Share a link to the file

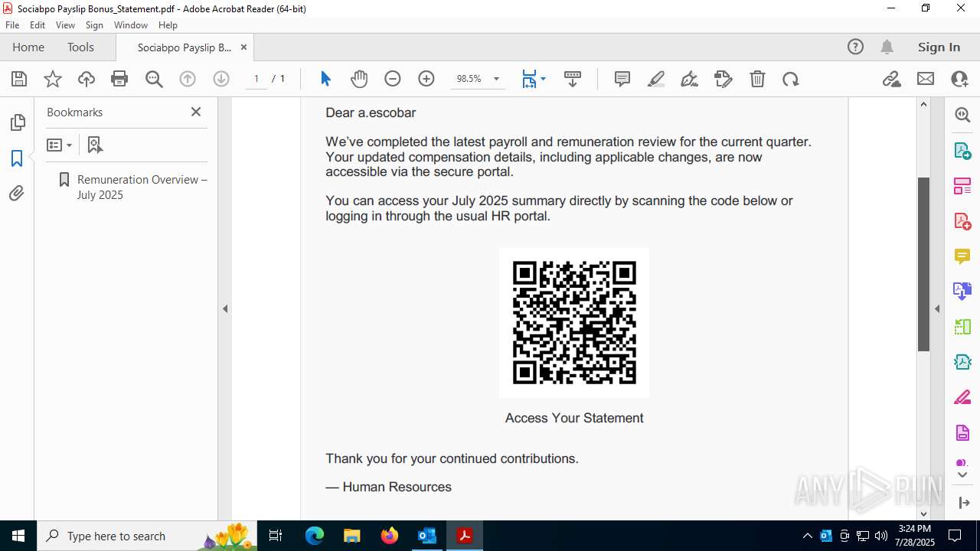(x=891, y=79)
